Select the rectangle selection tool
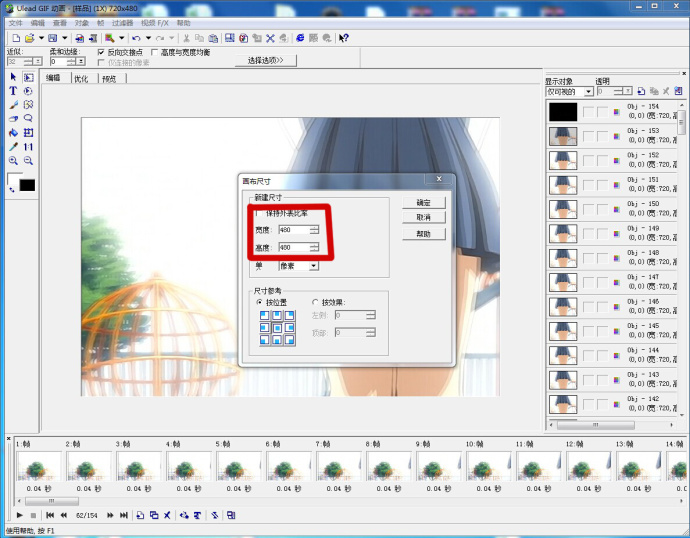The width and height of the screenshot is (690, 538). pyautogui.click(x=28, y=77)
